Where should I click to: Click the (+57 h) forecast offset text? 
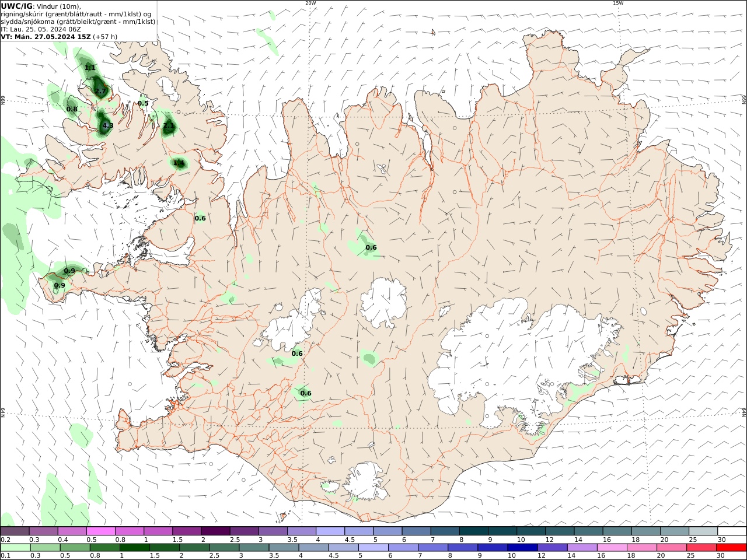click(x=105, y=36)
